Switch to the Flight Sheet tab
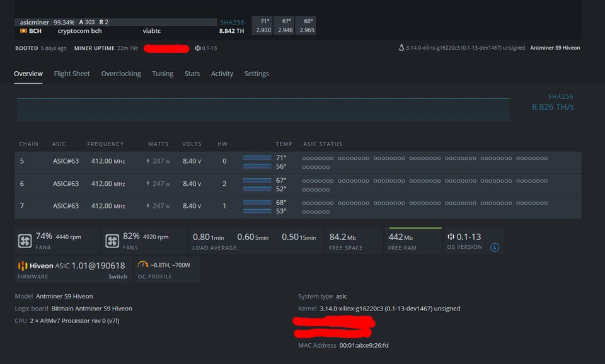This screenshot has height=364, width=605. tap(72, 74)
